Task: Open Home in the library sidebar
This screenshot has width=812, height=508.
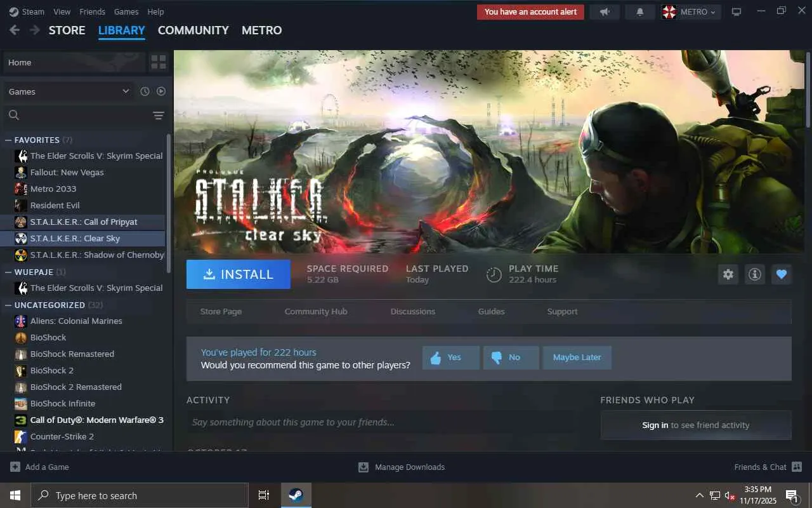Action: point(74,62)
